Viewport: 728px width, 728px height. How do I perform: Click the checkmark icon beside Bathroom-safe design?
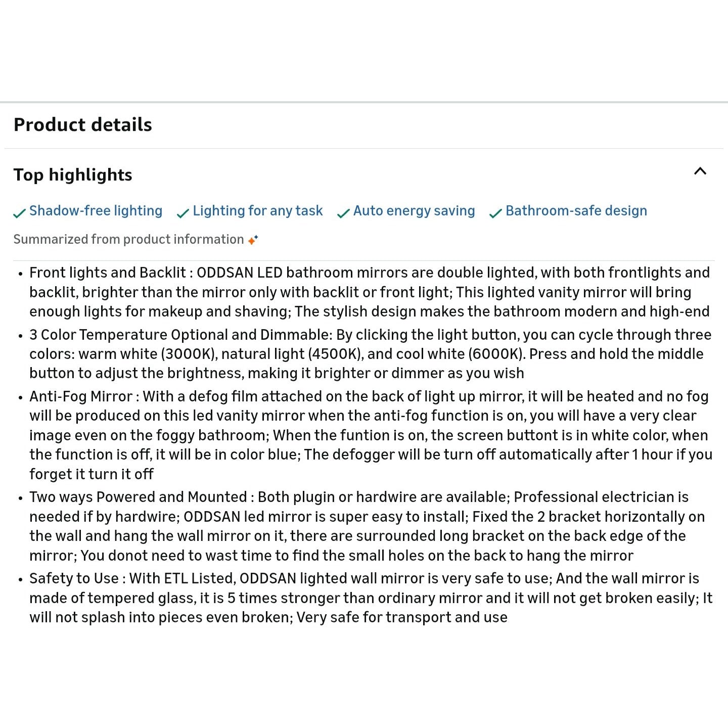pos(495,213)
